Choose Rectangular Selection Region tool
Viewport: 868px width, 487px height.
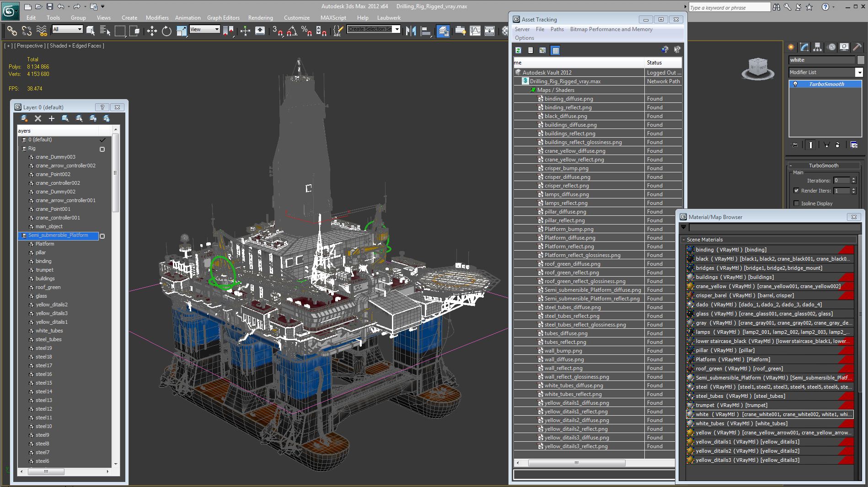coord(120,31)
